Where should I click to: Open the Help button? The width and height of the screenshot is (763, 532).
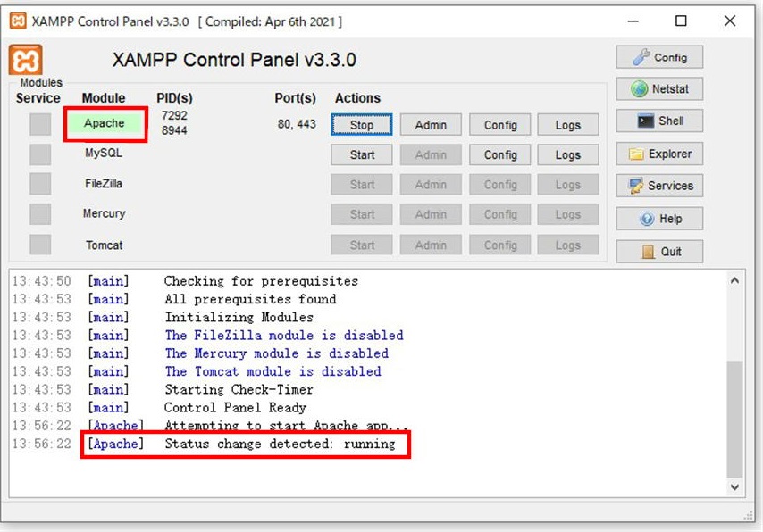[x=659, y=219]
